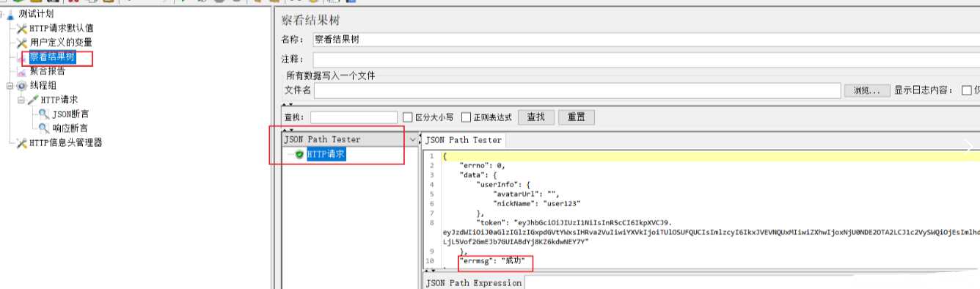
Task: Click the "errno": 0 line
Action: [x=482, y=166]
